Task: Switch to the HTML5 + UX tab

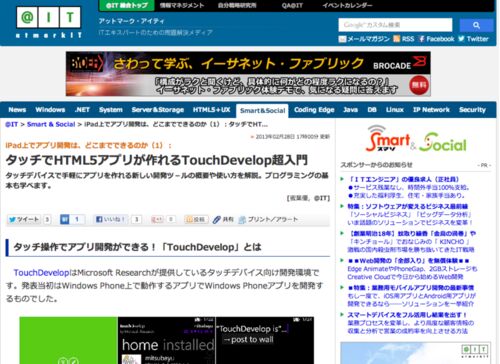Action: [x=212, y=110]
